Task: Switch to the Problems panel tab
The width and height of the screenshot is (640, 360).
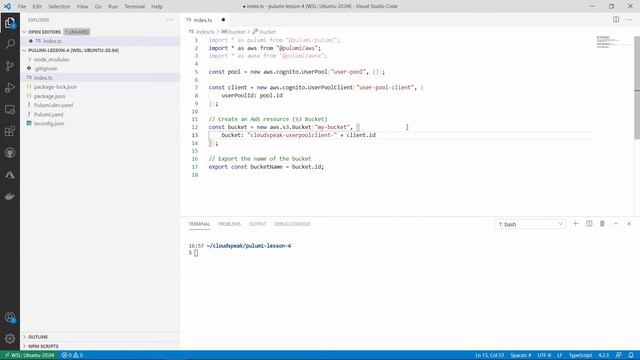Action: [x=229, y=224]
